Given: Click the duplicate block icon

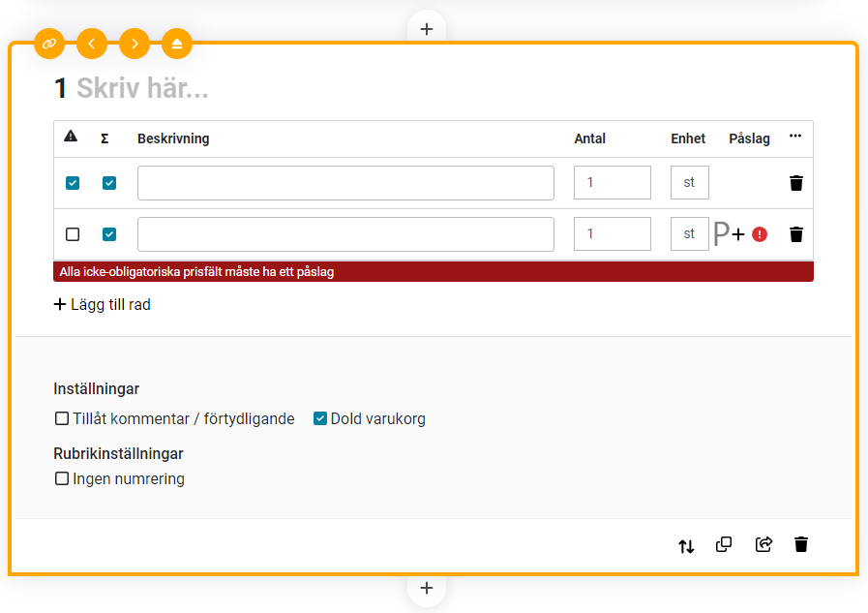Looking at the screenshot, I should (724, 545).
